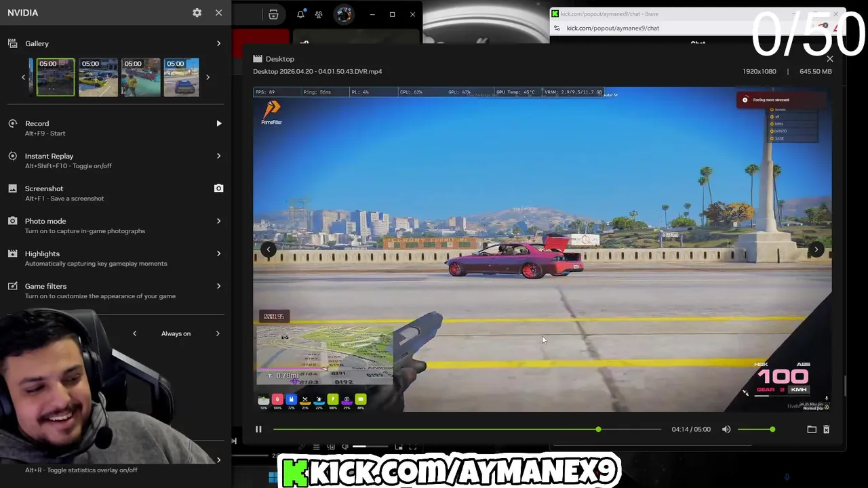The width and height of the screenshot is (868, 488).
Task: Close the NVIDIA overlay panel
Action: pyautogui.click(x=218, y=13)
